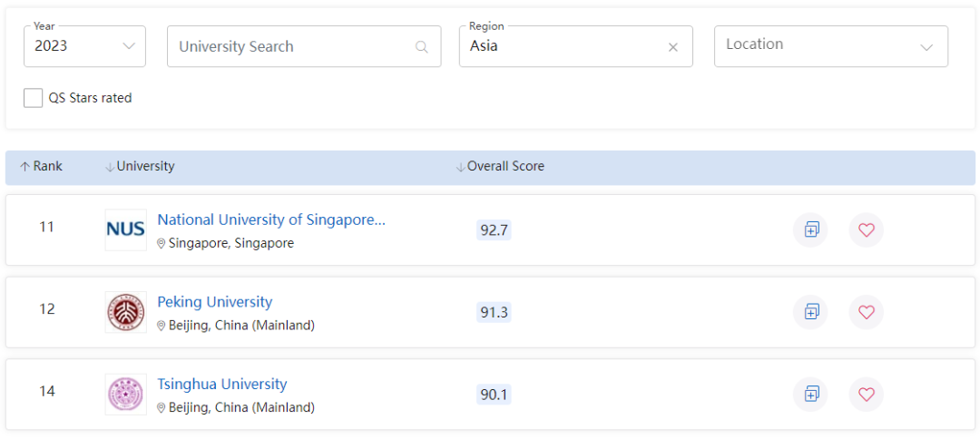
Task: Click Peking University's Beijing location text
Action: 241,326
